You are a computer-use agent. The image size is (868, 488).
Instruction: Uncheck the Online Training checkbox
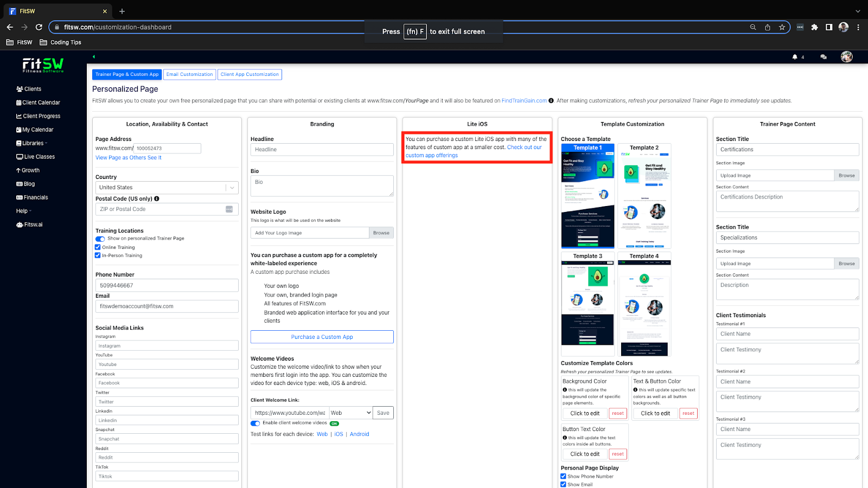[x=98, y=247]
